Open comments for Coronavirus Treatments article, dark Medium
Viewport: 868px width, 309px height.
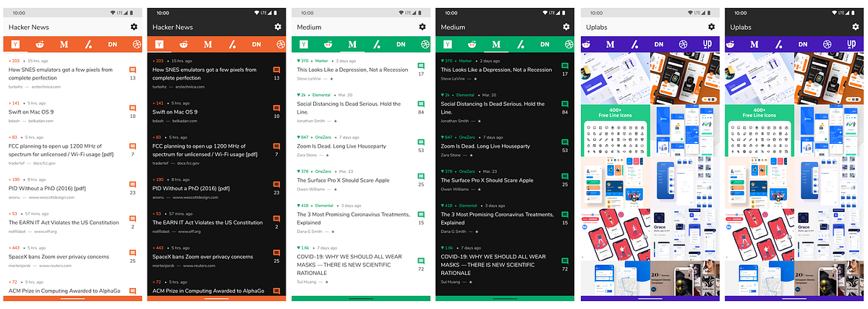pos(565,215)
